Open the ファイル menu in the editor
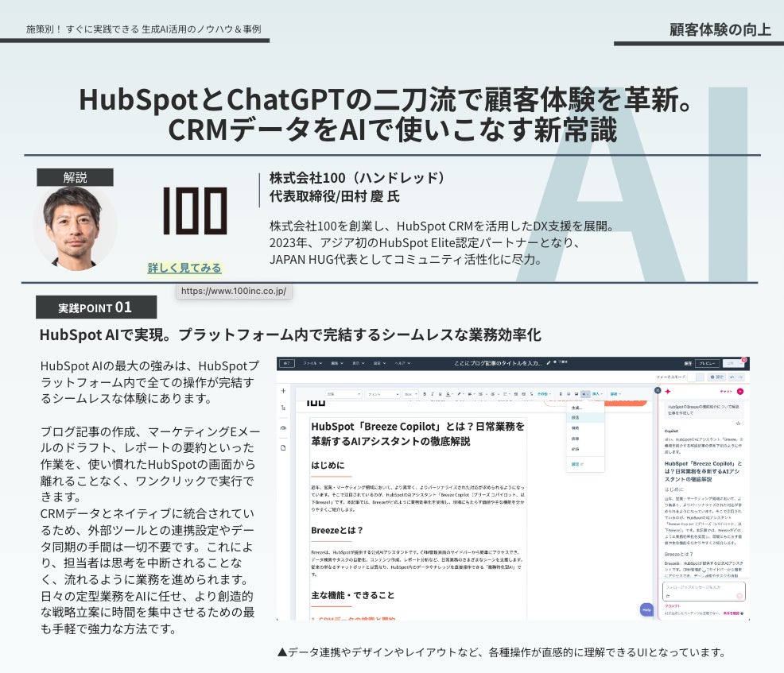784x673 pixels. click(x=312, y=363)
